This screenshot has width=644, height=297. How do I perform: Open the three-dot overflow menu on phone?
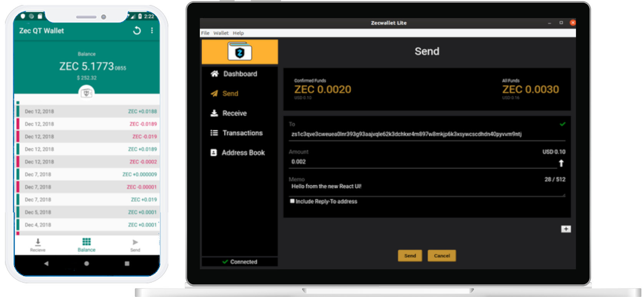152,30
